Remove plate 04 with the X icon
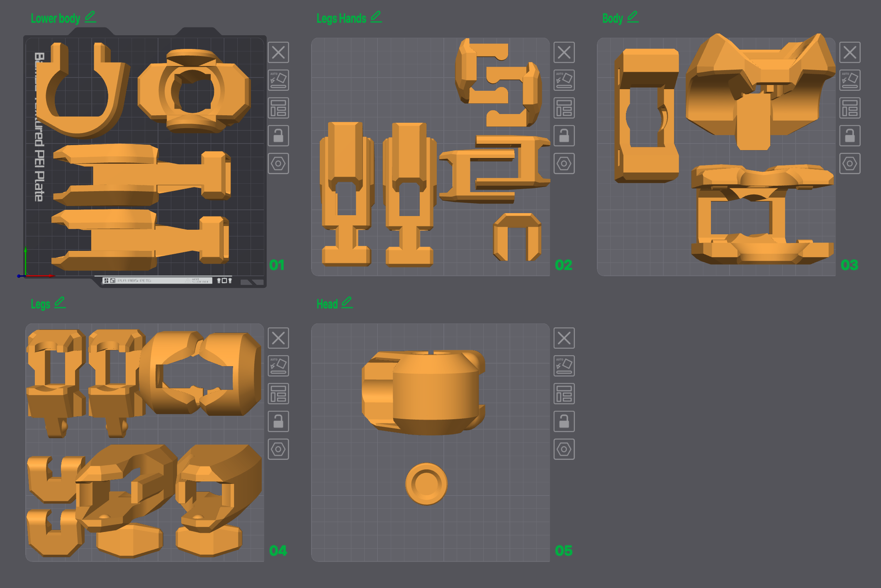This screenshot has height=588, width=881. coord(278,338)
